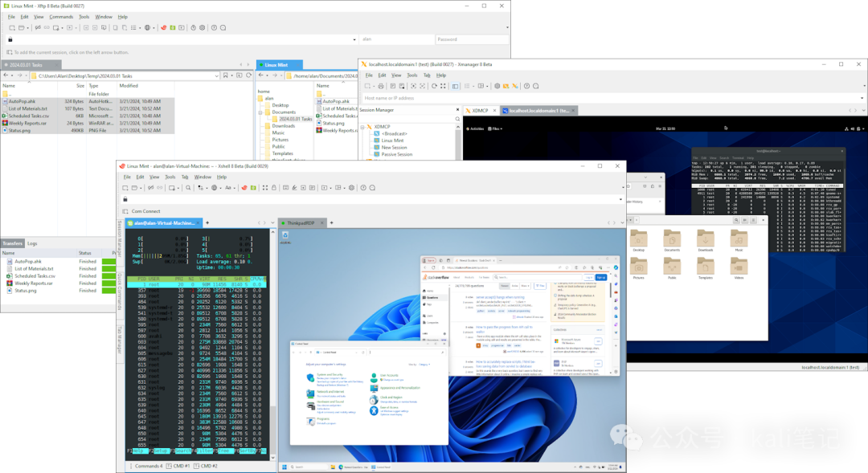Click the back arrow in Xftp local pane
The width and height of the screenshot is (868, 473).
6,75
